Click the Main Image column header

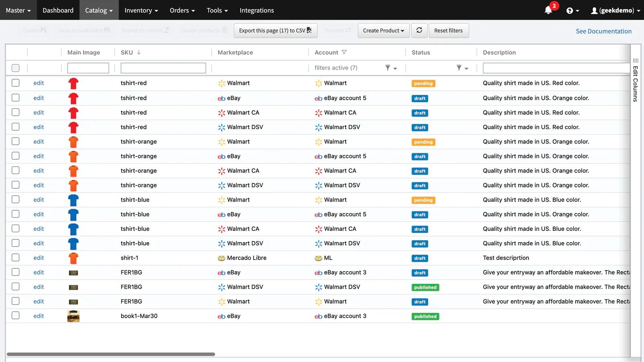[83, 52]
